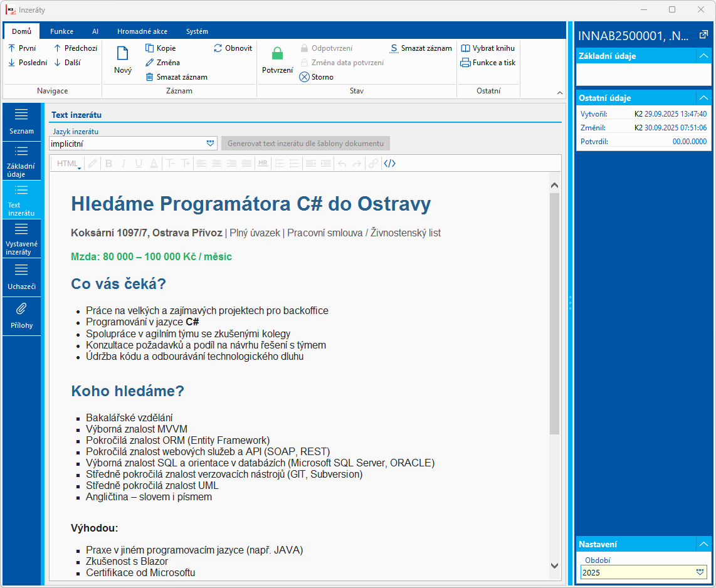This screenshot has height=588, width=716.
Task: Open the Funkce ribbon tab
Action: tap(61, 31)
